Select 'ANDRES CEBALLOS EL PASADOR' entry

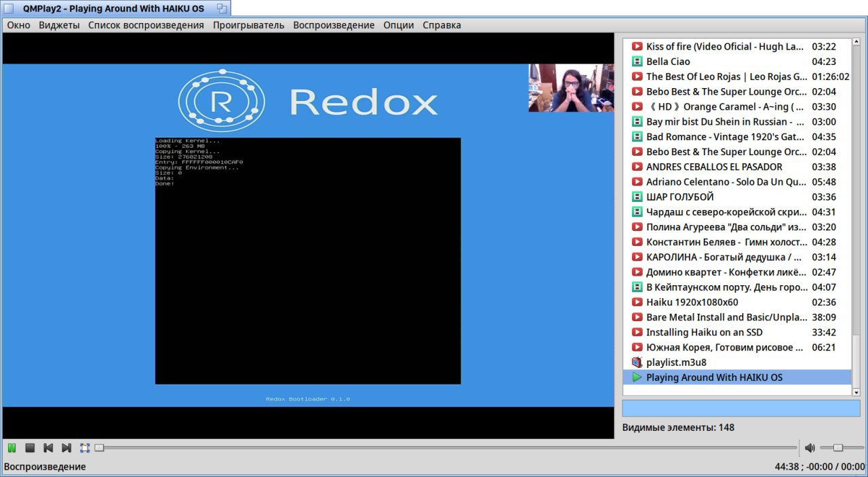click(x=737, y=167)
